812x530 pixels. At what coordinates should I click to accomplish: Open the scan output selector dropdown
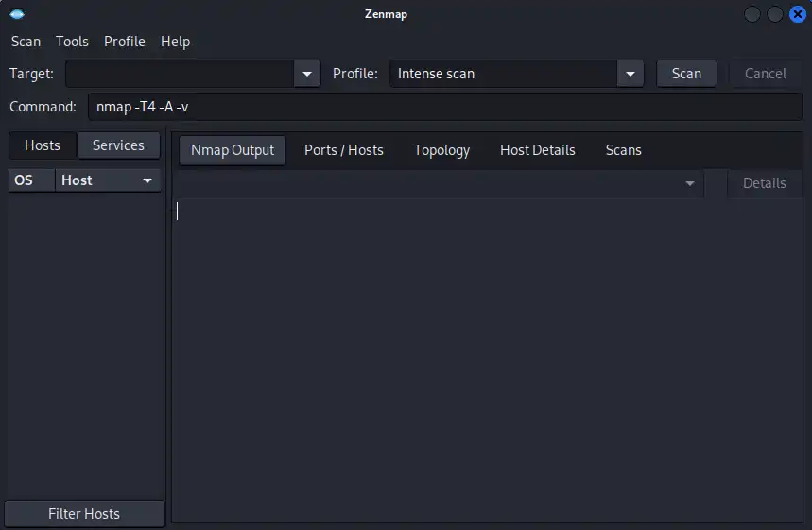(438, 183)
